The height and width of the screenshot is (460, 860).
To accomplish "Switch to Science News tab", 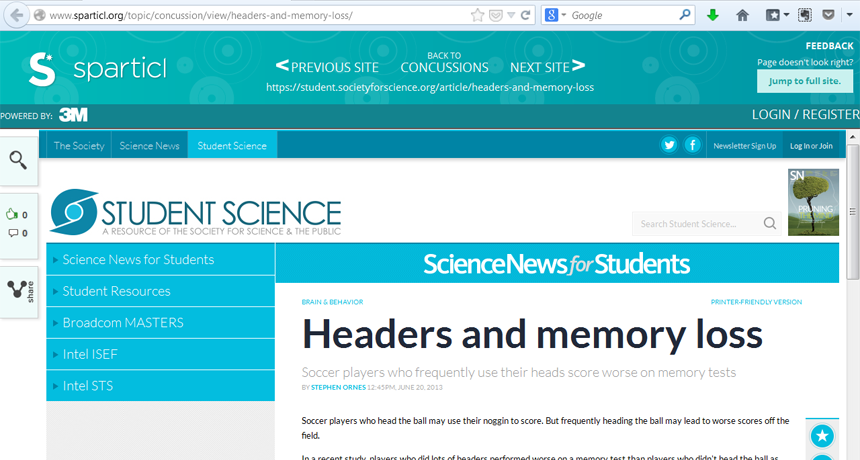I will (x=149, y=146).
